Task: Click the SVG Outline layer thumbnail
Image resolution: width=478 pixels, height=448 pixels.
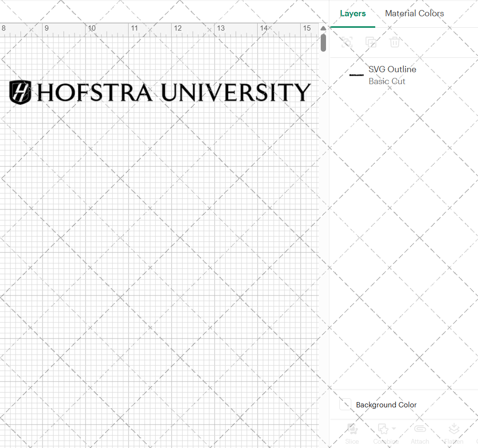Action: [x=357, y=75]
